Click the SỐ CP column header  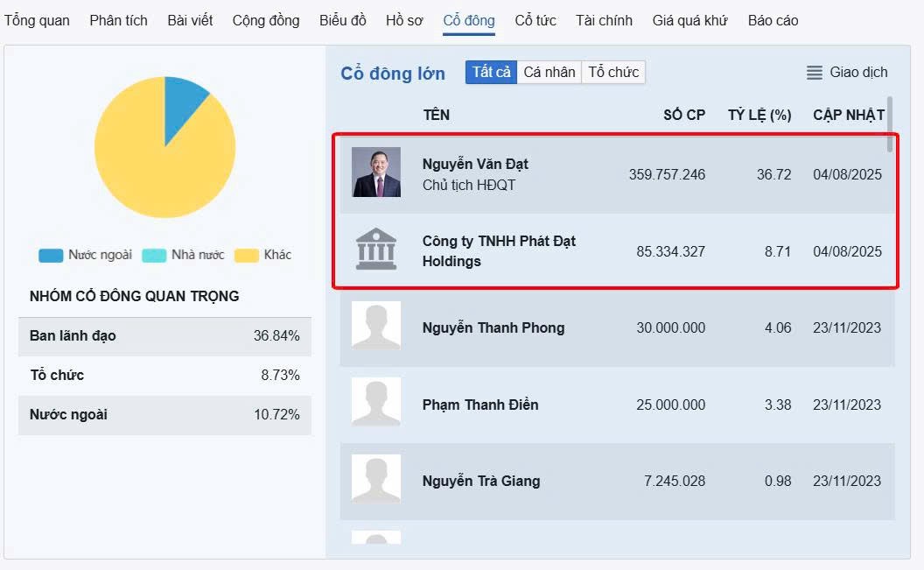[x=683, y=115]
